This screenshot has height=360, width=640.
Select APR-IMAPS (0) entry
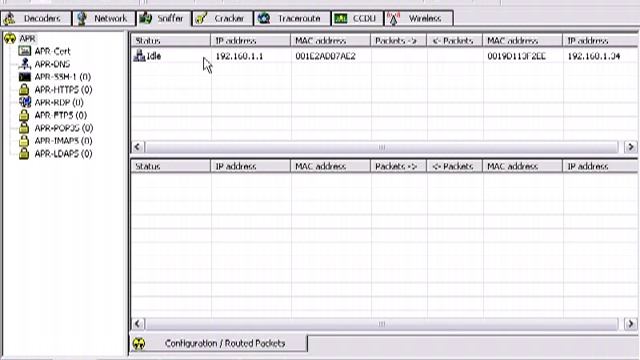click(x=63, y=141)
